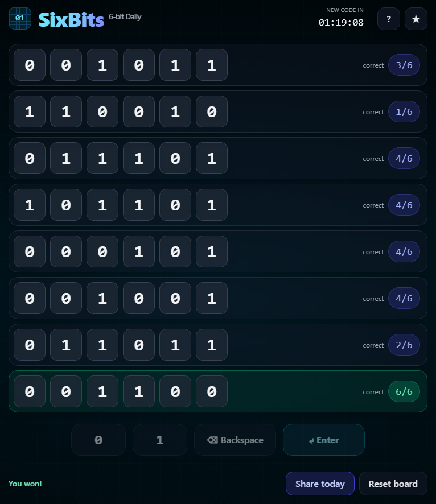The width and height of the screenshot is (436, 504).
Task: Click the You won! message
Action: [x=25, y=484]
